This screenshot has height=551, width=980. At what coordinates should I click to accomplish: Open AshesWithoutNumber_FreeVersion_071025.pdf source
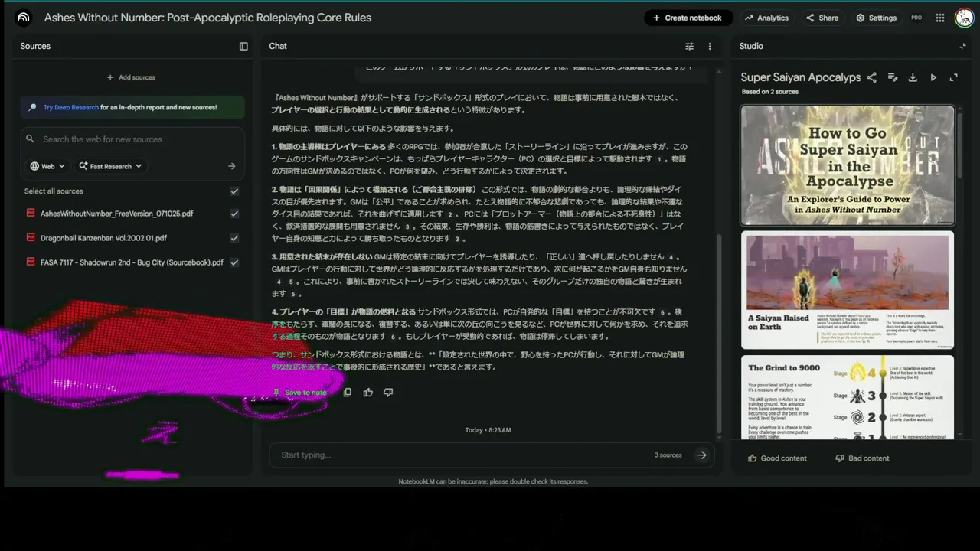click(116, 214)
